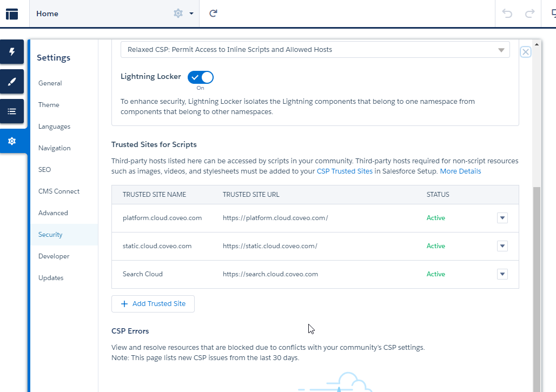Open the CSP Trusted Sites link

(345, 171)
